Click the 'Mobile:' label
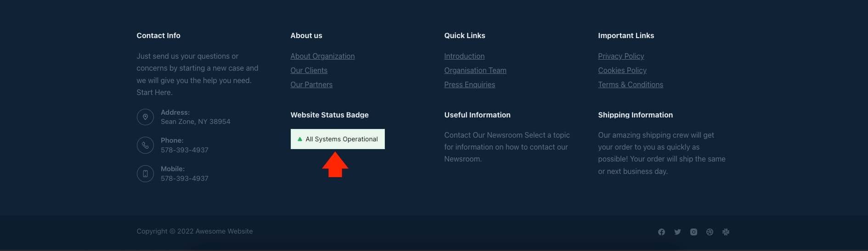Screen dimensions: 868x251 point(173,169)
